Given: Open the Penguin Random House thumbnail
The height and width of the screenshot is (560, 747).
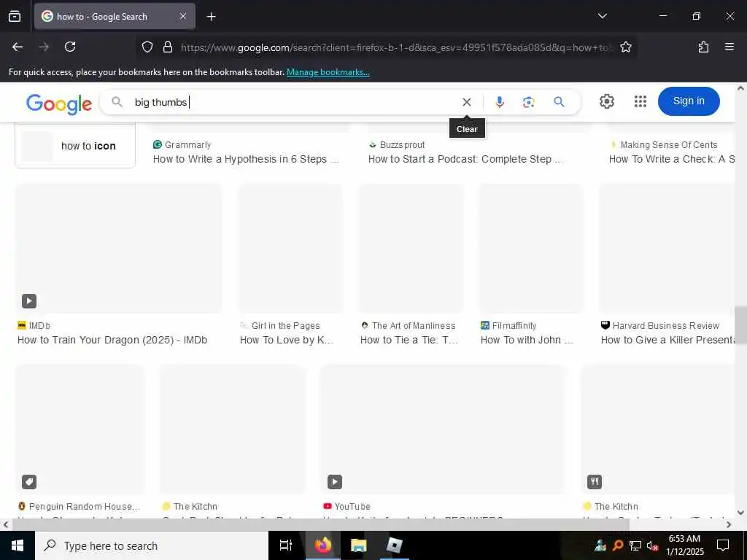Looking at the screenshot, I should 80,429.
